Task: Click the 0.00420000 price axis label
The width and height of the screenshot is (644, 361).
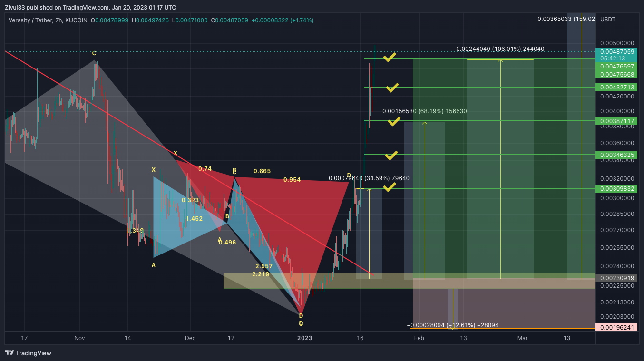Action: click(617, 97)
